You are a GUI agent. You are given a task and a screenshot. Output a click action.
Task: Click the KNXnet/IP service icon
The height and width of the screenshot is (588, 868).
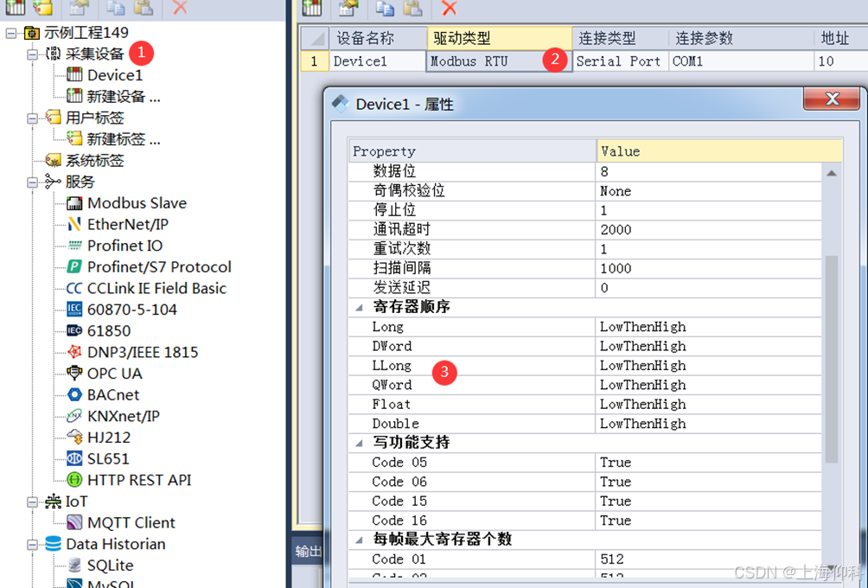[74, 416]
